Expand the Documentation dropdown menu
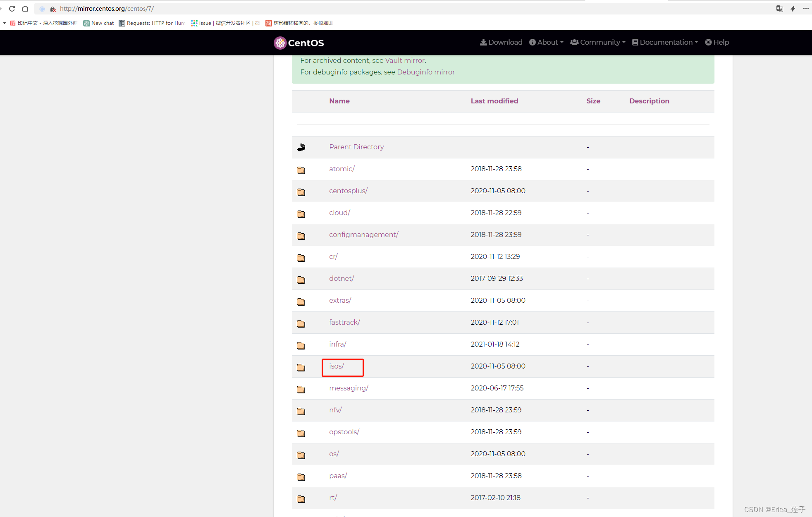 [x=665, y=42]
